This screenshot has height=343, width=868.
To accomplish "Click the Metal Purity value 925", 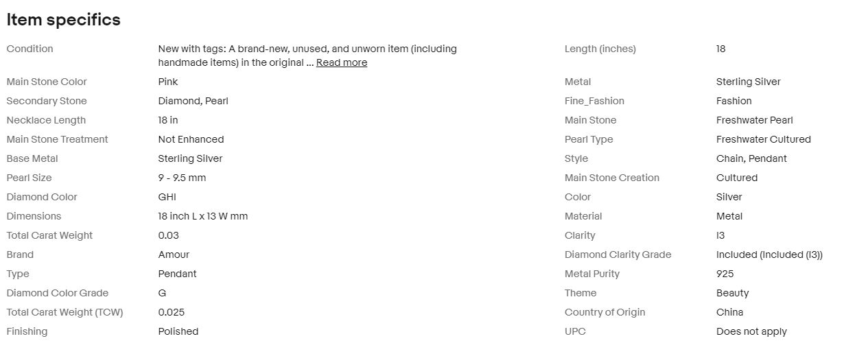I will coord(725,274).
